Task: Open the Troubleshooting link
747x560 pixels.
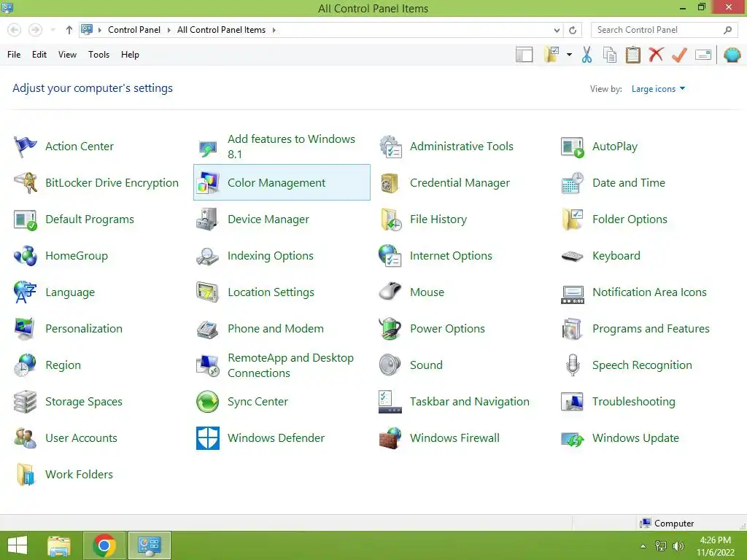Action: coord(634,402)
